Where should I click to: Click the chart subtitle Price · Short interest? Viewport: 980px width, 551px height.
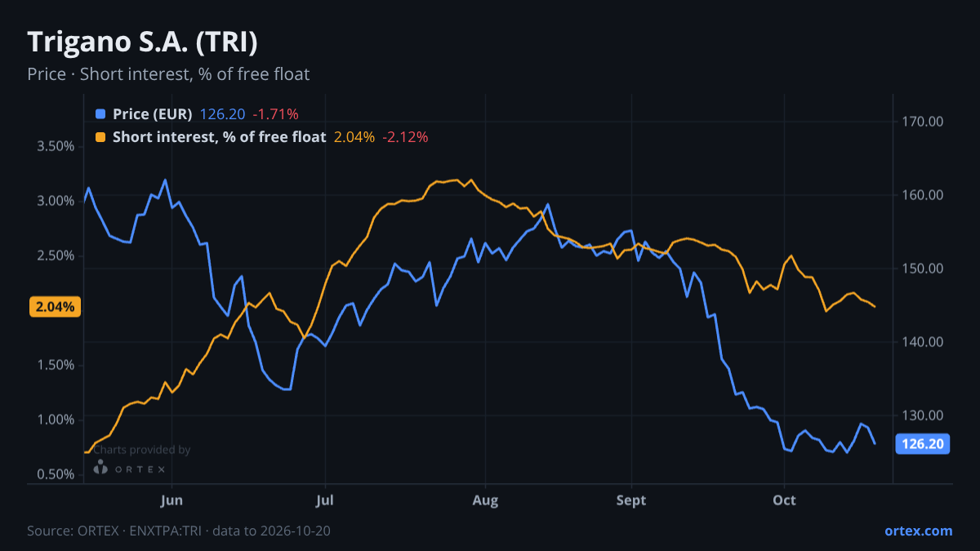168,74
